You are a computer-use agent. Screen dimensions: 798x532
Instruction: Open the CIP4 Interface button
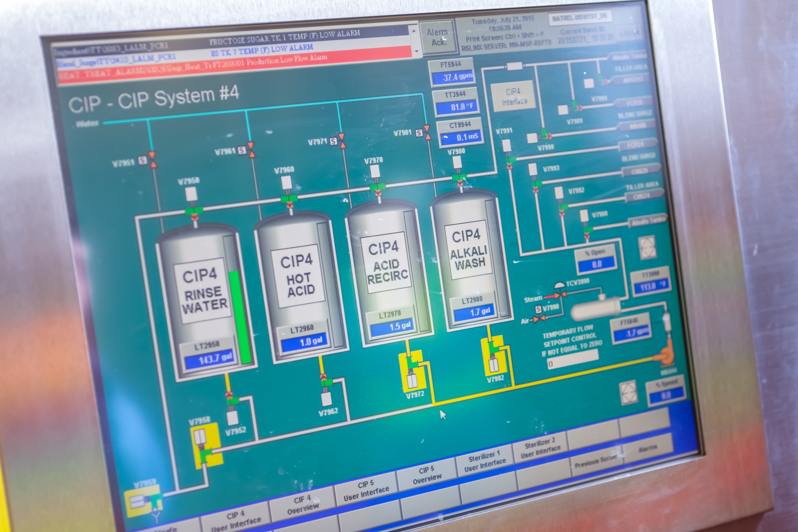(514, 96)
